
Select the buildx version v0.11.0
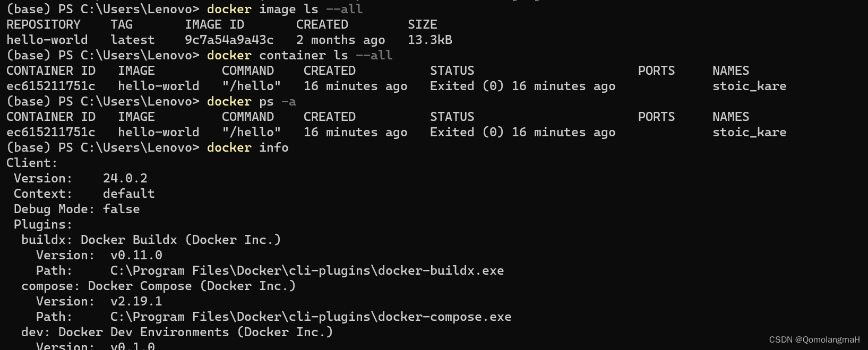[136, 255]
